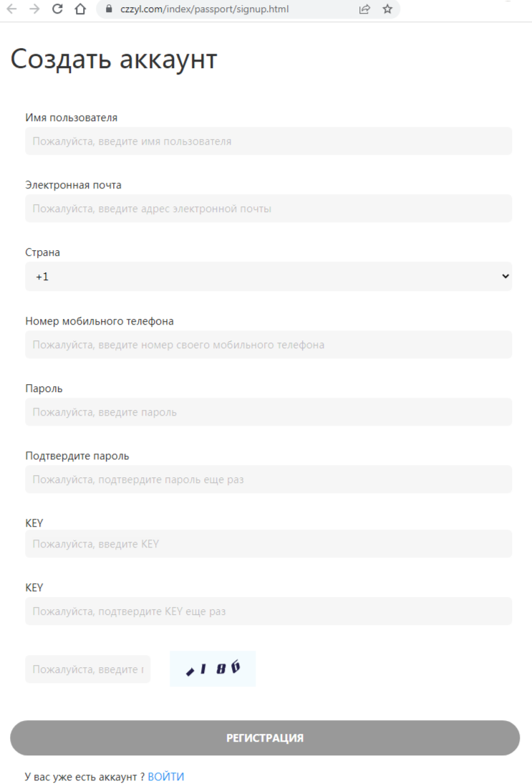Focus the Номер мобильного телефона field
Image resolution: width=532 pixels, height=784 pixels.
(x=269, y=345)
